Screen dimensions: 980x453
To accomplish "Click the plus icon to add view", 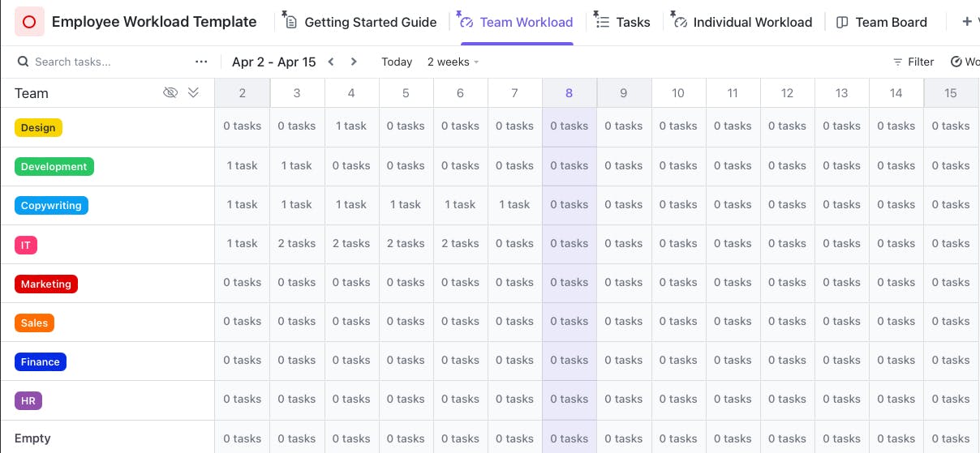I will pyautogui.click(x=966, y=22).
